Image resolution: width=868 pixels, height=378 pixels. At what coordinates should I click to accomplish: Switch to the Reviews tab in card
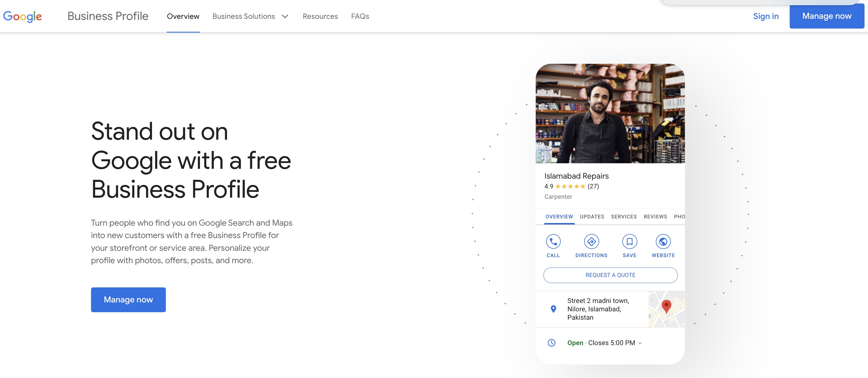pos(655,216)
